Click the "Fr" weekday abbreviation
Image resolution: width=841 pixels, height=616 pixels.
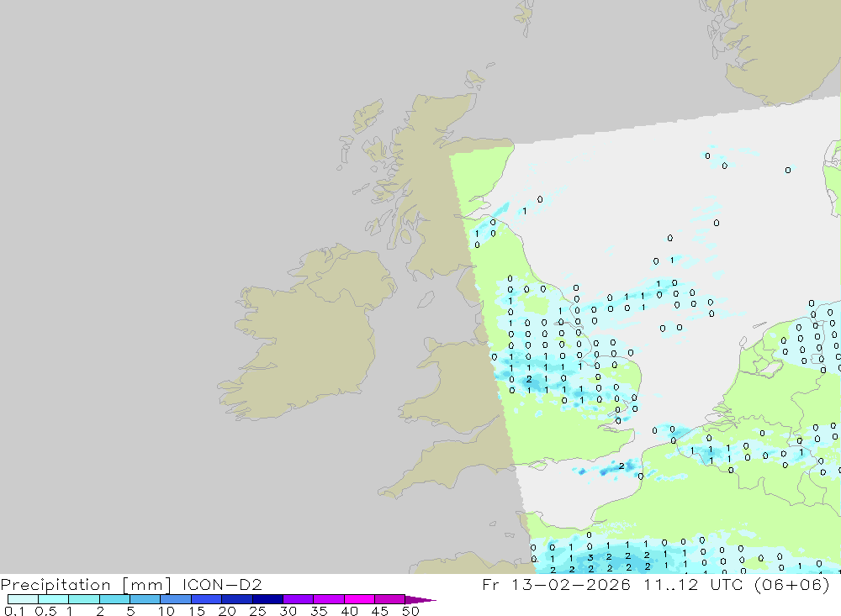tap(490, 584)
